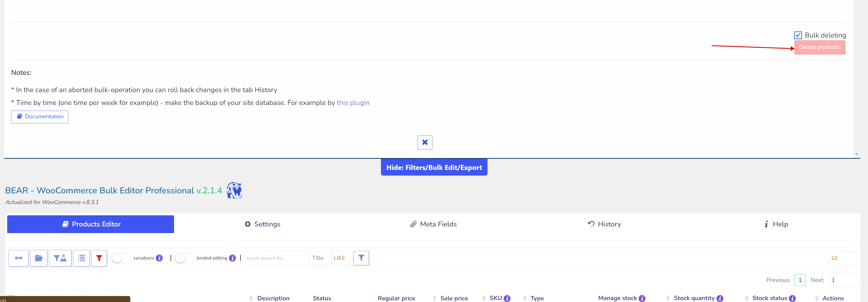Toggle the variations switch
The image size is (868, 302).
[x=121, y=258]
